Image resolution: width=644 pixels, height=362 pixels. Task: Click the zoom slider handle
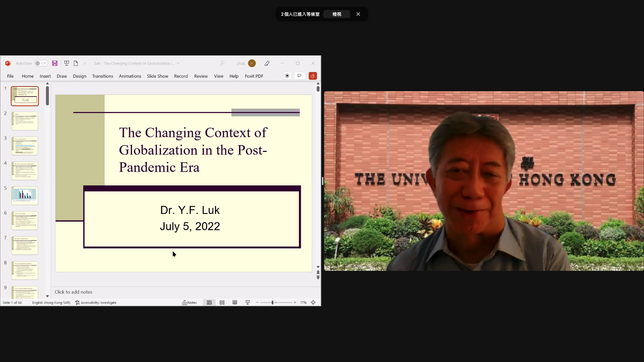273,302
